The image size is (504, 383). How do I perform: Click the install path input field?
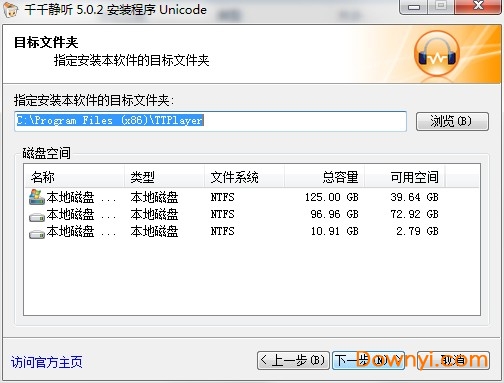(210, 121)
